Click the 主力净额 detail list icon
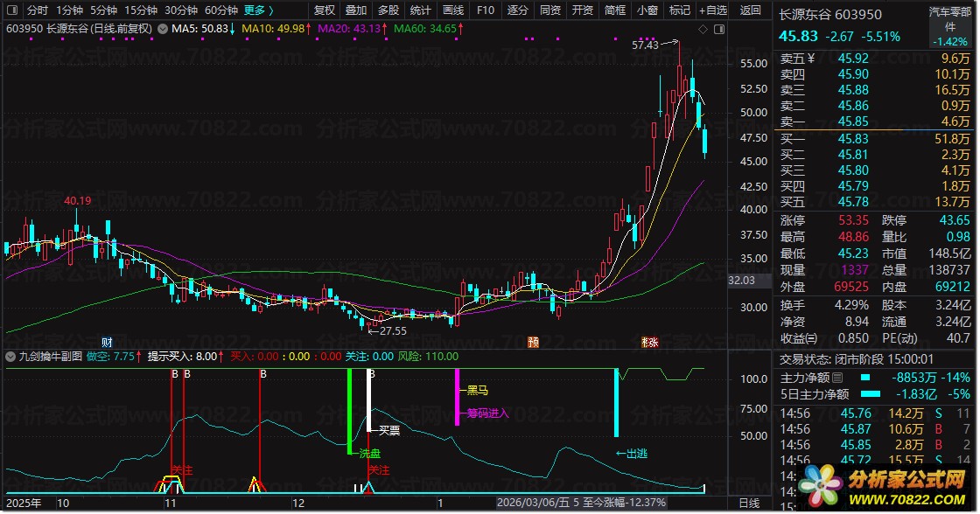Screen dimensions: 980x514 pyautogui.click(x=837, y=378)
